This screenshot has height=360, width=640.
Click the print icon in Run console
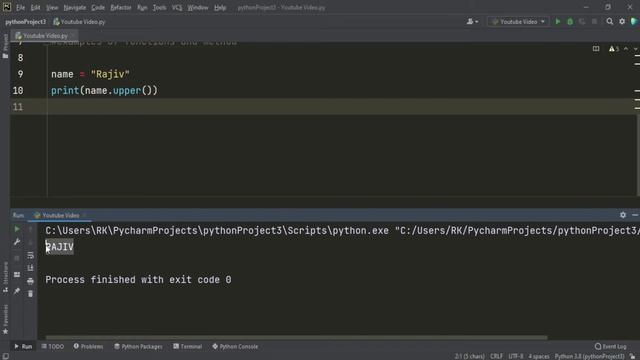coord(31,281)
